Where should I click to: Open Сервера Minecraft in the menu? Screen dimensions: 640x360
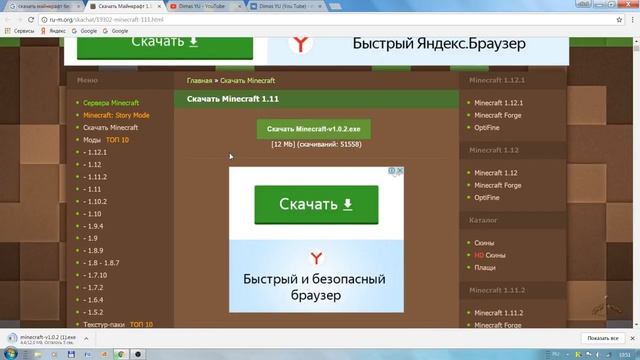[111, 103]
